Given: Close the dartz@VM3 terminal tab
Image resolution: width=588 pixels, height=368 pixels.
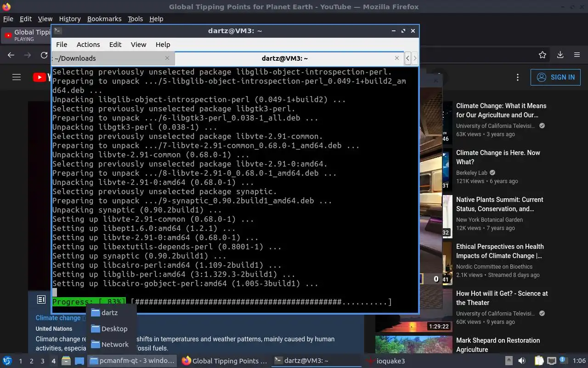Looking at the screenshot, I should pos(397,58).
